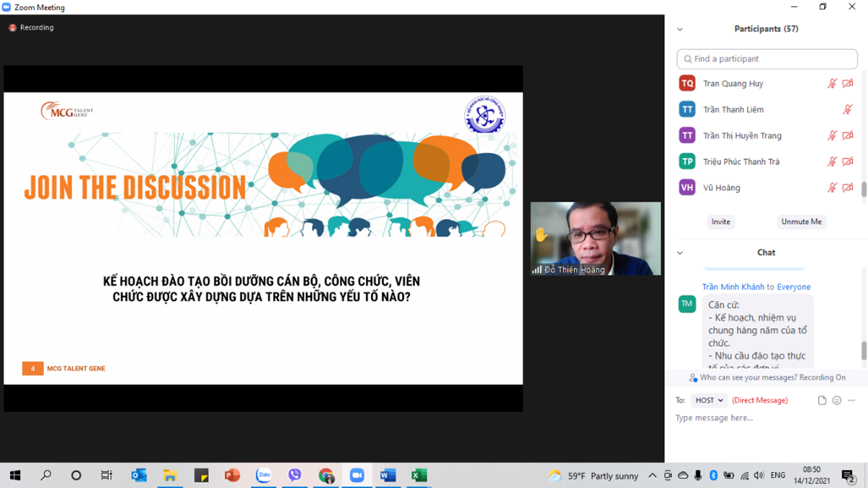Open the volume control in system tray

click(759, 476)
